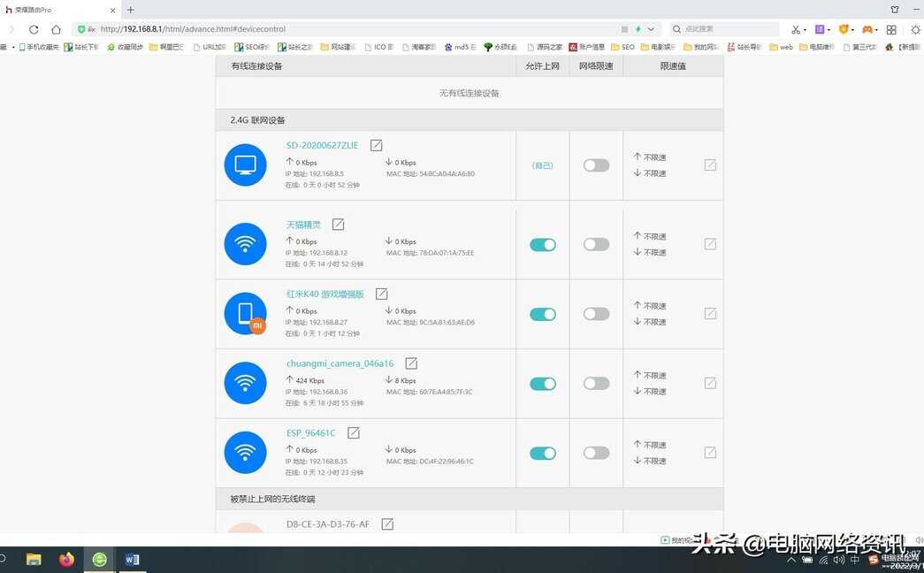Edit the name of device SD-20200627ZLIE
This screenshot has height=573, width=924.
coord(377,145)
